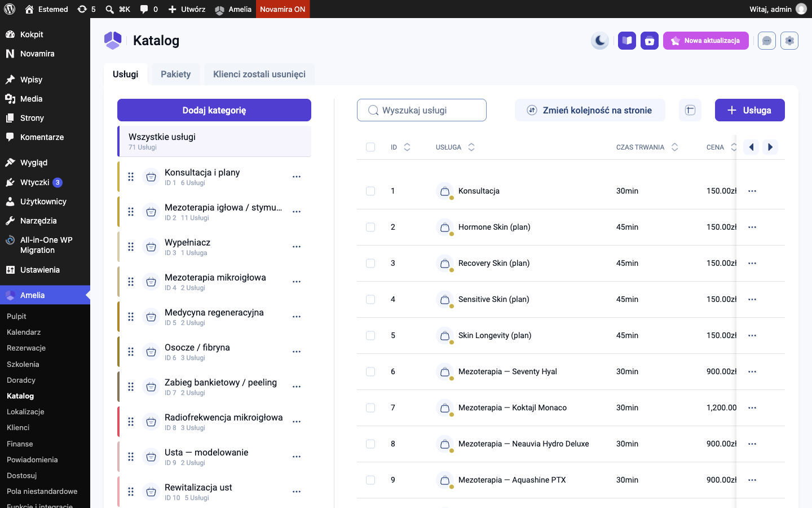Select the Wszystkie usługi category row
812x508 pixels.
(x=214, y=141)
